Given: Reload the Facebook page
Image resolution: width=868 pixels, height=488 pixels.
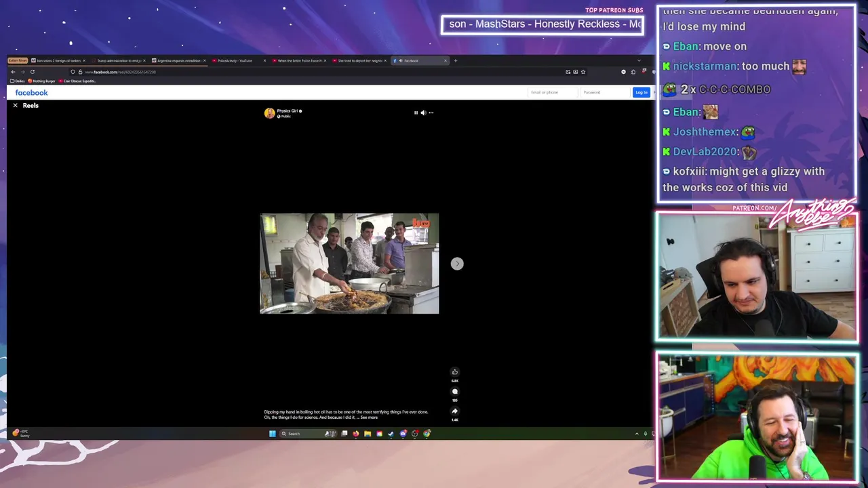Looking at the screenshot, I should (32, 72).
